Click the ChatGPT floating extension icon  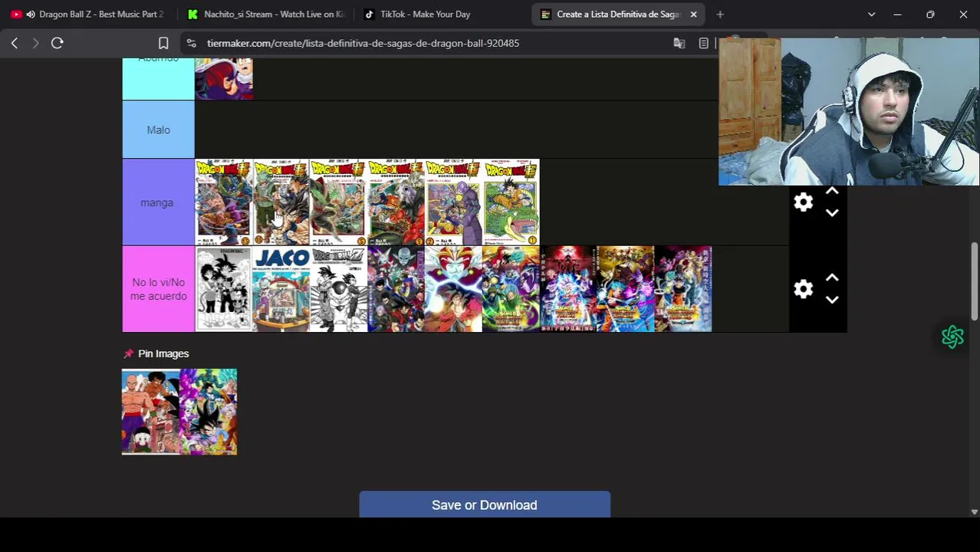(952, 337)
